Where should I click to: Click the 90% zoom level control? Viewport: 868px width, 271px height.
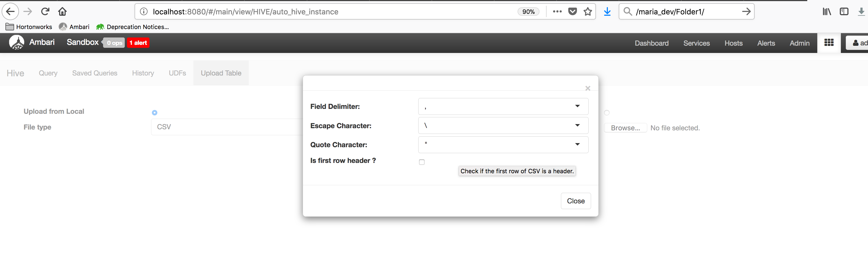(528, 11)
